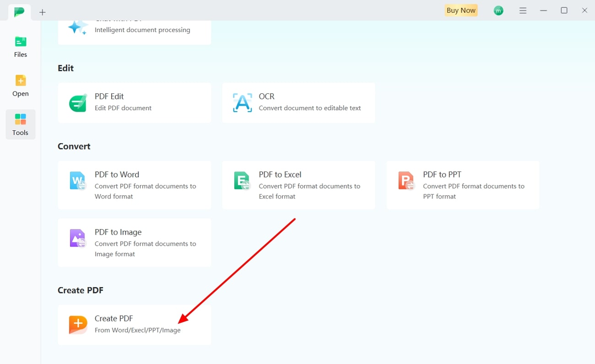
Task: Open the PDF to Image title
Action: coord(118,232)
